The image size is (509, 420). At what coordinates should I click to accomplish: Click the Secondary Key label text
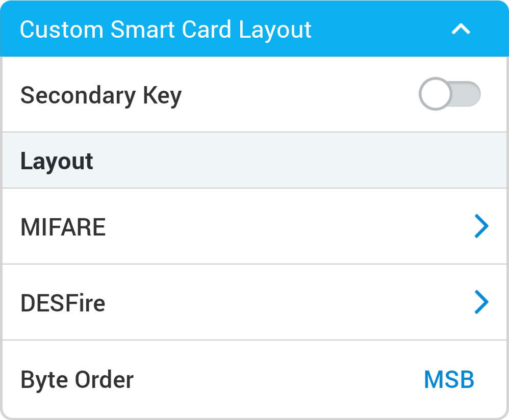pos(101,95)
